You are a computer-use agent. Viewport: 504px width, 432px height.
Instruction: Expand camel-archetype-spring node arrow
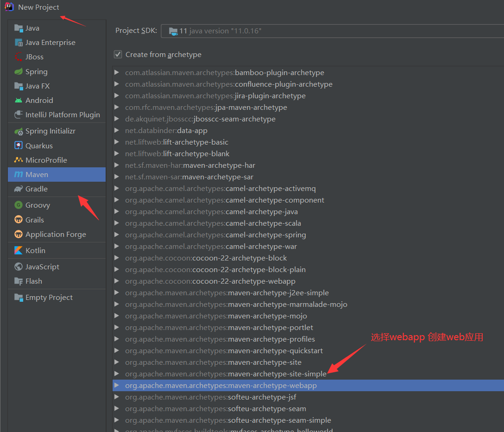[117, 235]
